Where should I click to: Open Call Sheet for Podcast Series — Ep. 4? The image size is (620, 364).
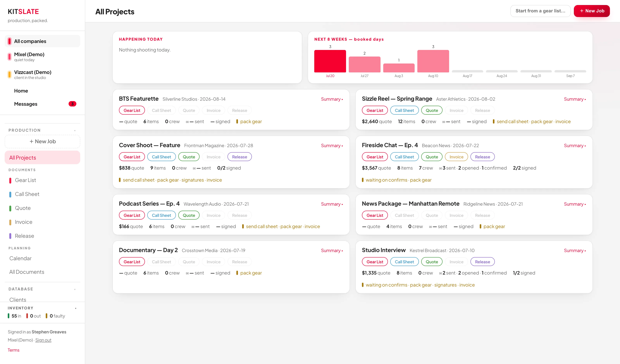point(161,215)
